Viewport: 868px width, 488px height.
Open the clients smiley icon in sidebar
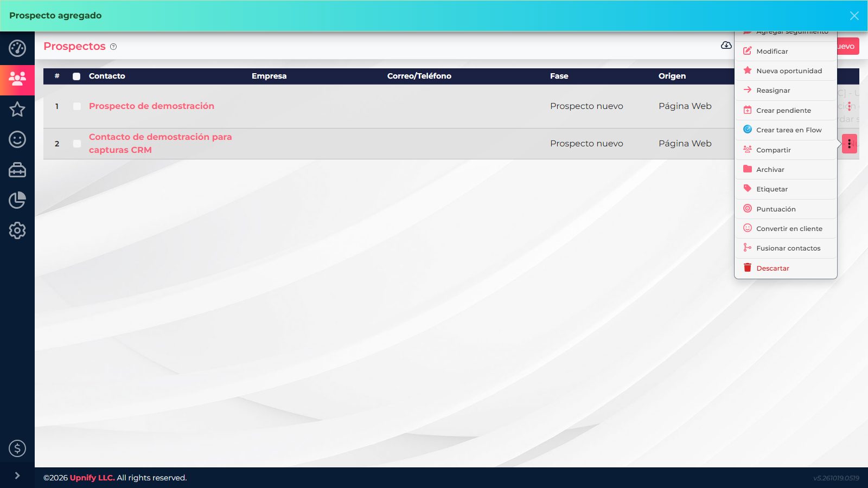click(x=17, y=139)
